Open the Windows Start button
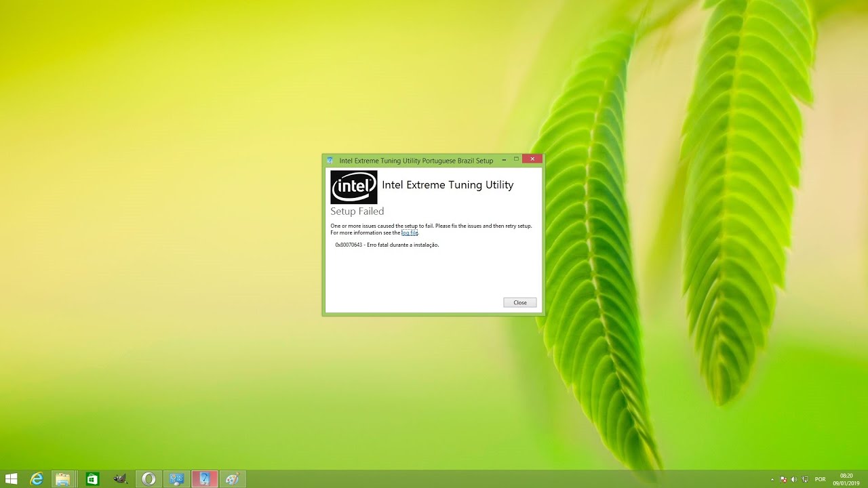Viewport: 868px width, 488px height. [x=12, y=479]
